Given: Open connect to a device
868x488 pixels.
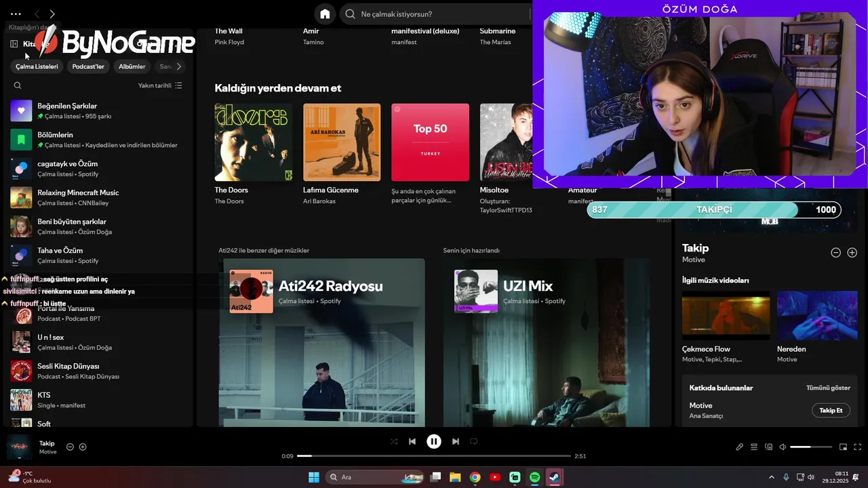Looking at the screenshot, I should 768,447.
